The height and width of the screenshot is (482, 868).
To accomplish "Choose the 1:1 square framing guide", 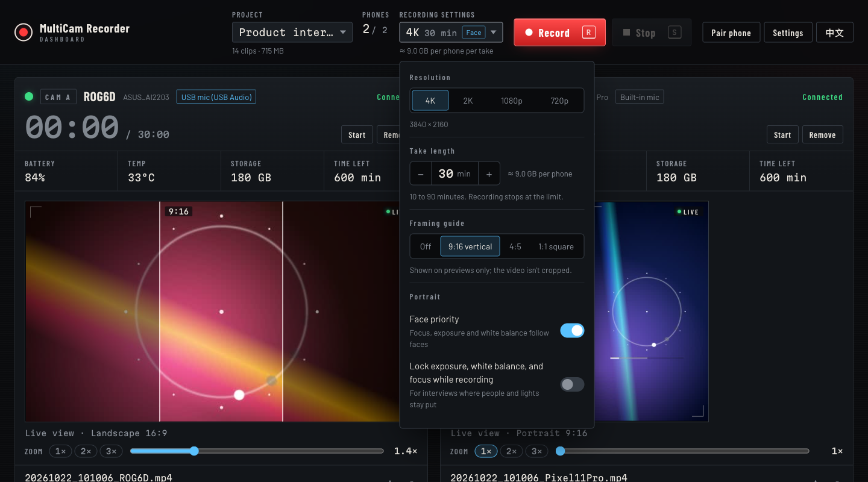I will [x=556, y=246].
